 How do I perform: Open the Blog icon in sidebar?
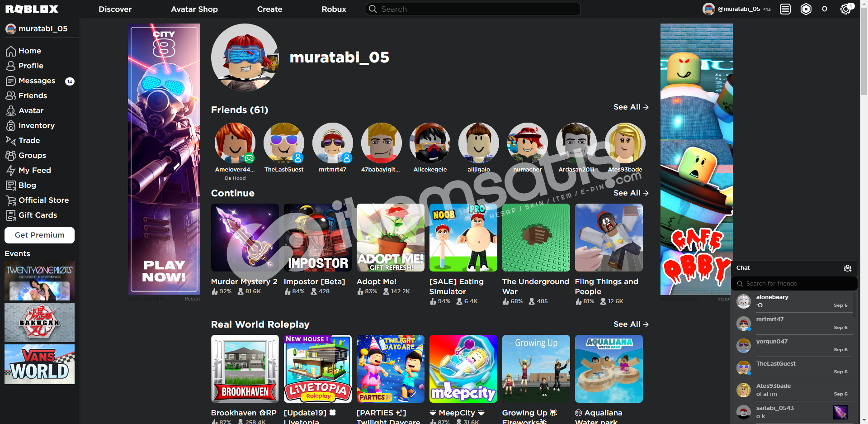(x=11, y=186)
